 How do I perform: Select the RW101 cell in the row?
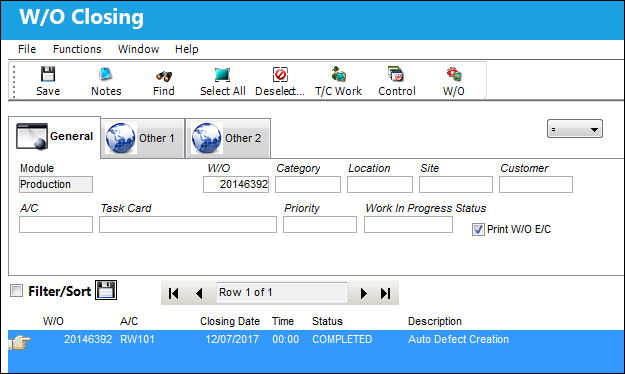(x=137, y=339)
